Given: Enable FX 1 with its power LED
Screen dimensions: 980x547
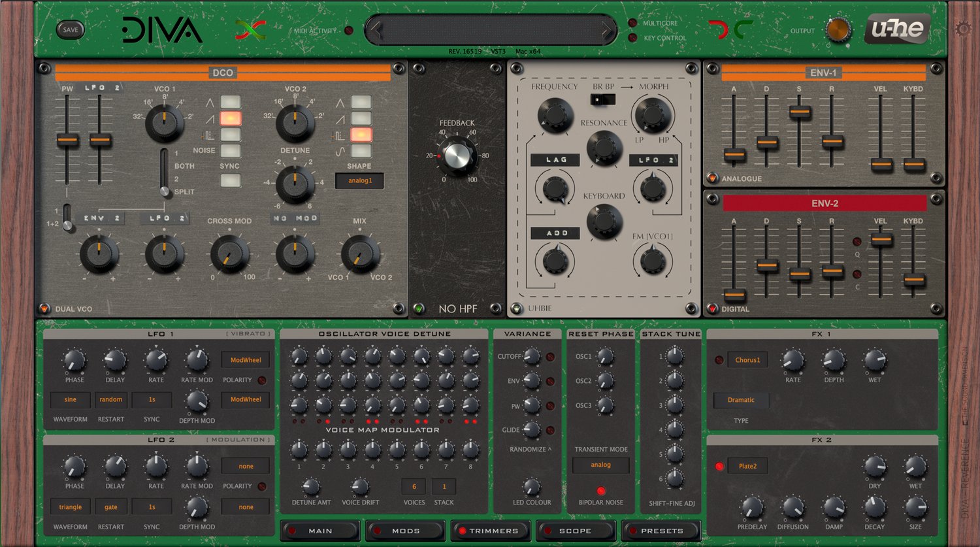Looking at the screenshot, I should pyautogui.click(x=719, y=360).
